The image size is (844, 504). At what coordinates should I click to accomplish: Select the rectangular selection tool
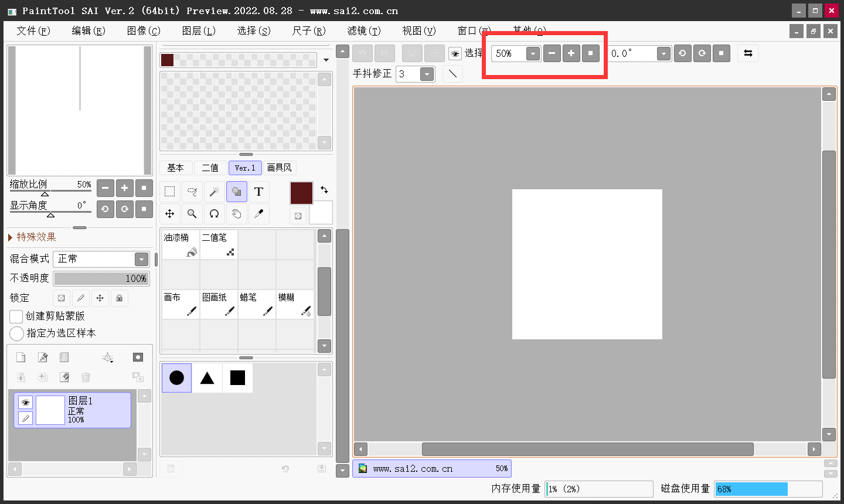click(170, 192)
